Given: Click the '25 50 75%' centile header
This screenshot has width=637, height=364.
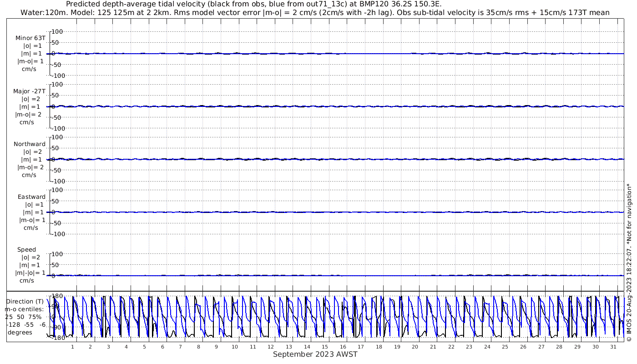Looking at the screenshot, I should click(x=23, y=317).
